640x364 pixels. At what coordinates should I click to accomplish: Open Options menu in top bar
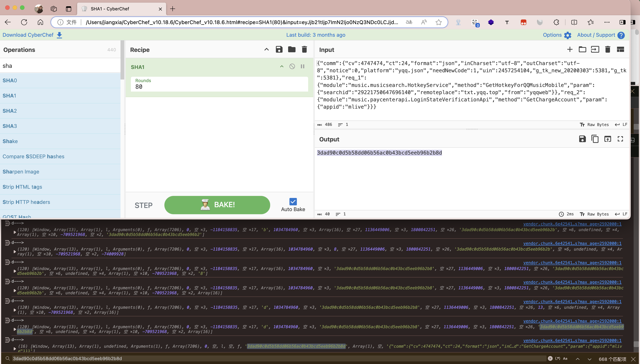(x=556, y=35)
